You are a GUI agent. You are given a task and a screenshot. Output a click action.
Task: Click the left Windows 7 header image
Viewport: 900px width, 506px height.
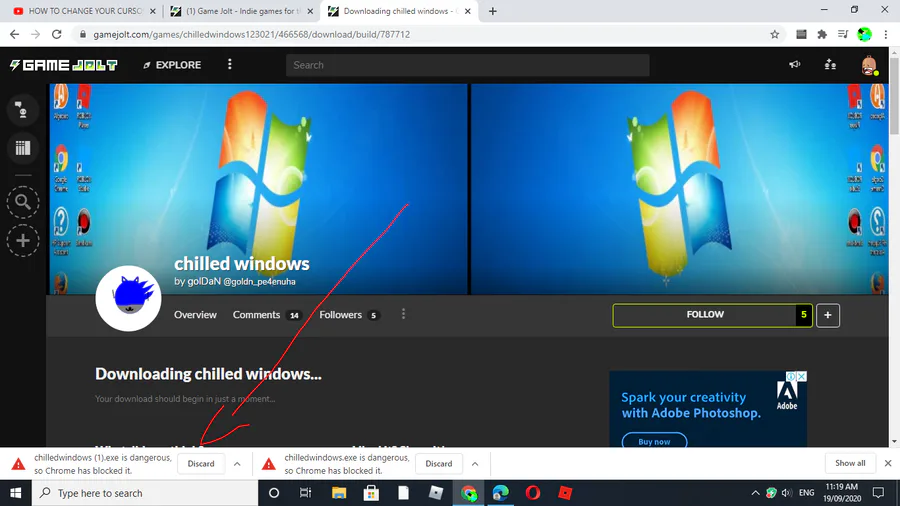click(x=258, y=189)
